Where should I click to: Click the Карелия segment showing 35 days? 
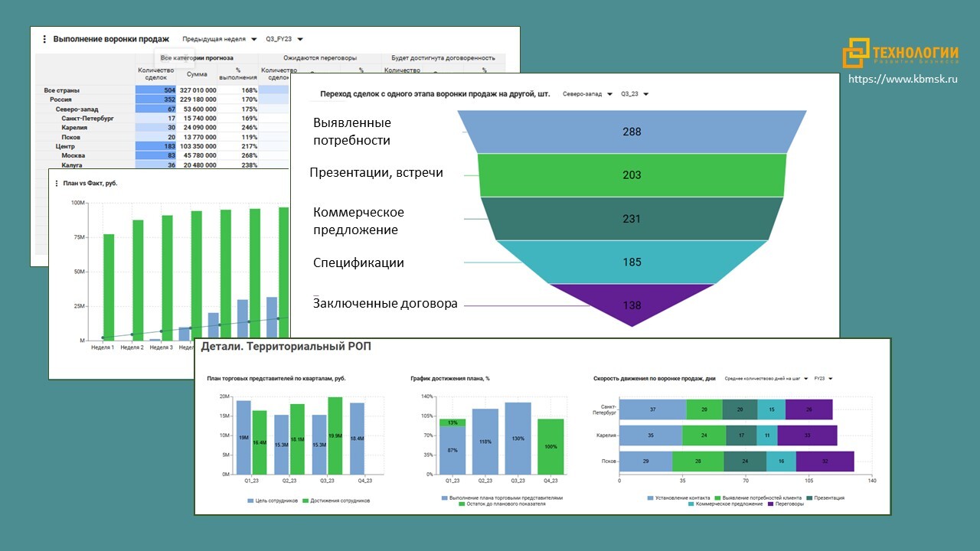(x=651, y=435)
